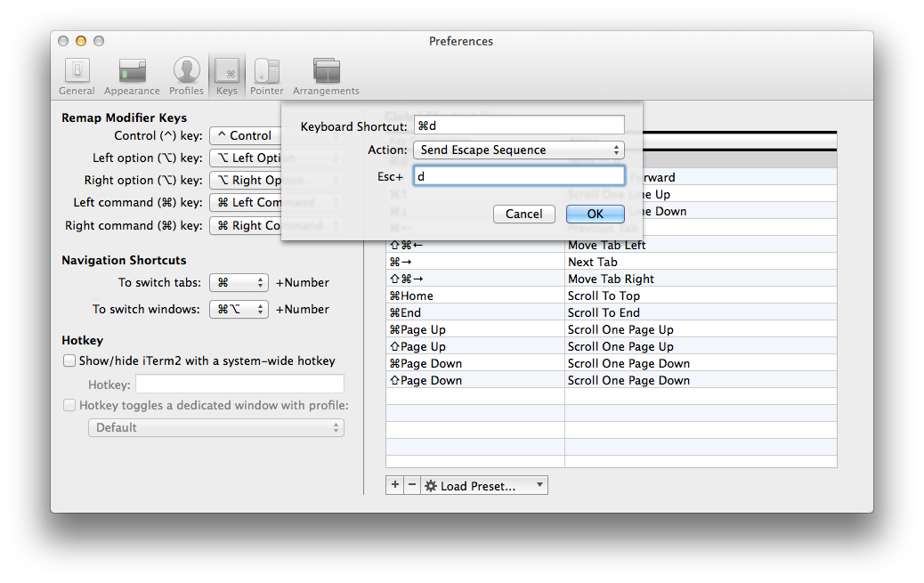The height and width of the screenshot is (583, 924).
Task: Select the Keys preferences pane
Action: [x=227, y=77]
